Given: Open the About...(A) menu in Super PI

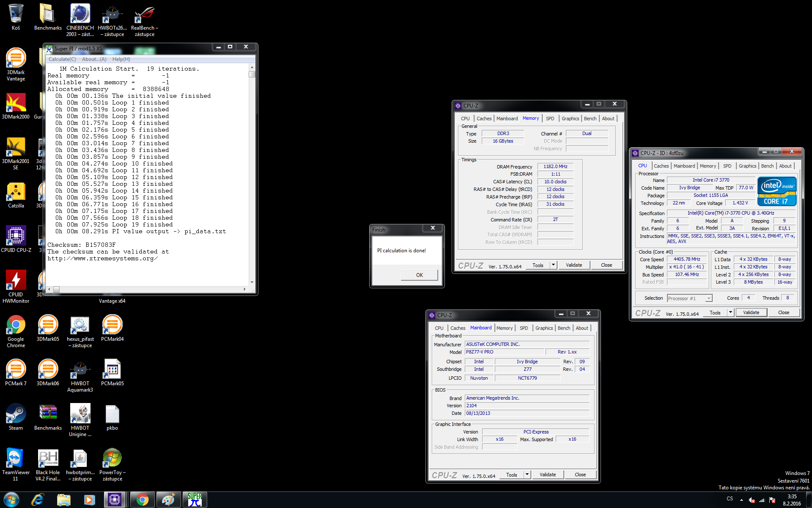Looking at the screenshot, I should click(x=94, y=59).
